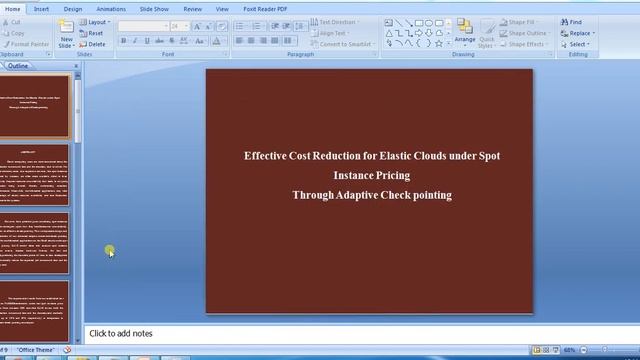Start Slide Show view from status bar
640x360 pixels.
[556, 350]
